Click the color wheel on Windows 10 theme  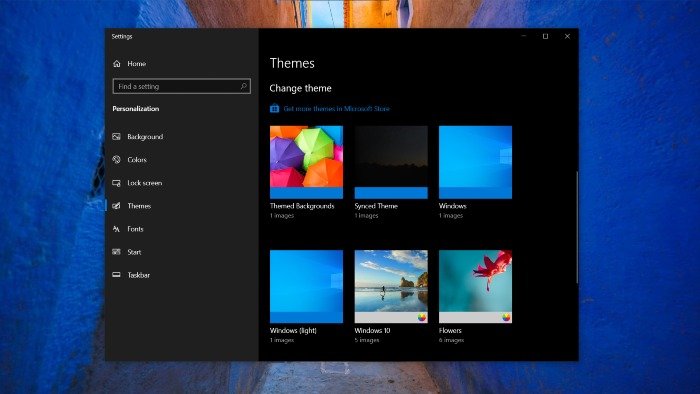coord(422,317)
